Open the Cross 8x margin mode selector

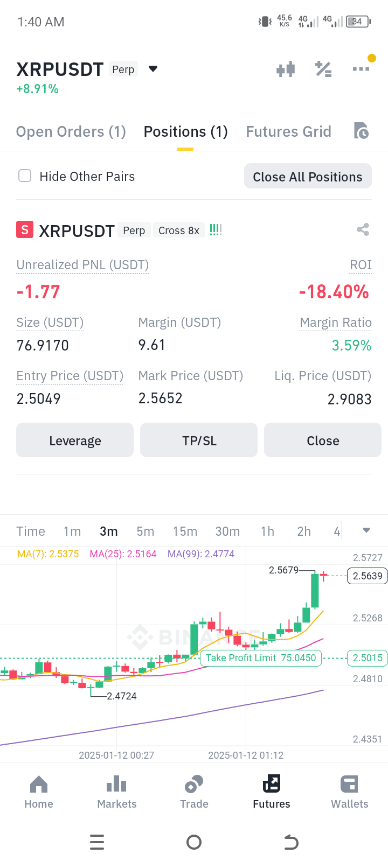click(179, 230)
